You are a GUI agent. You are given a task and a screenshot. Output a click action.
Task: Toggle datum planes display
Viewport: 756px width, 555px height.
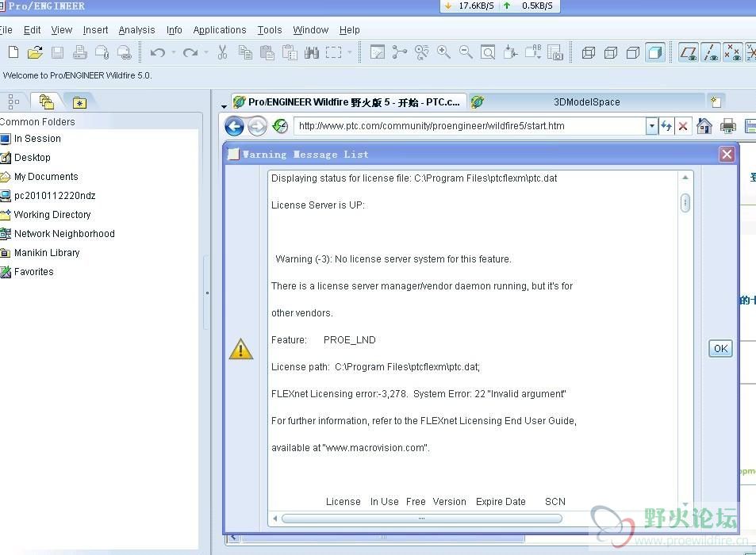tap(689, 52)
